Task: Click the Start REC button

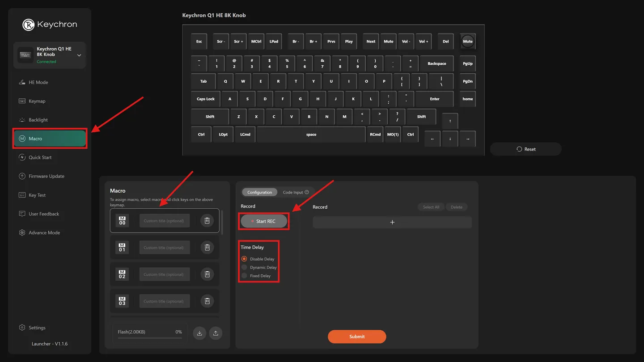Action: click(x=264, y=221)
